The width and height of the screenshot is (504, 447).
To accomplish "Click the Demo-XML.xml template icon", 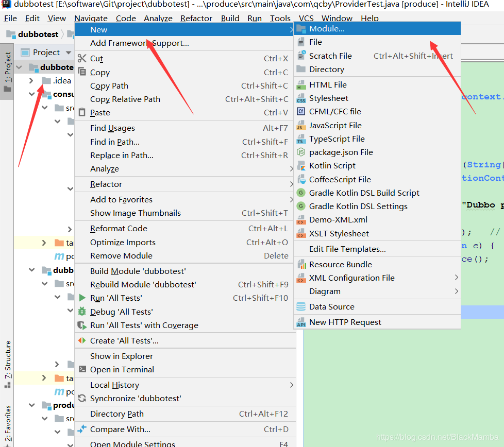I will 301,220.
